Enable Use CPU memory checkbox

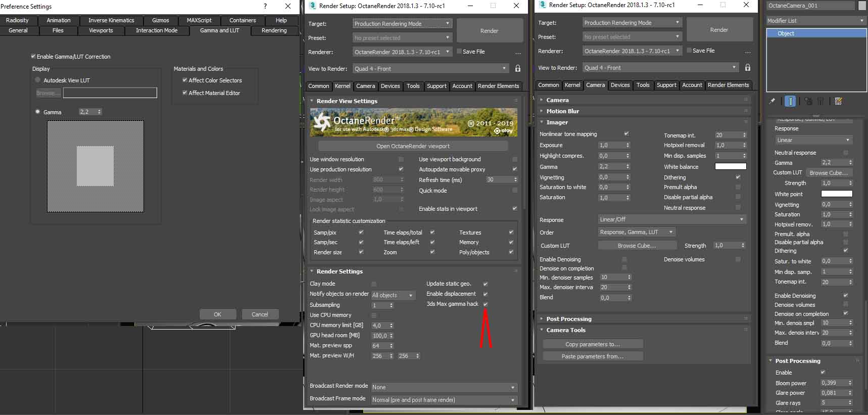point(374,315)
